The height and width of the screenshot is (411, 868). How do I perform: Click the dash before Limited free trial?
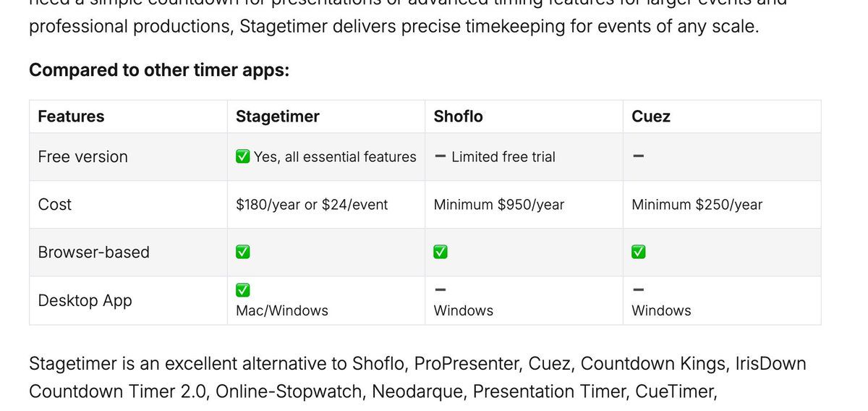click(x=440, y=156)
